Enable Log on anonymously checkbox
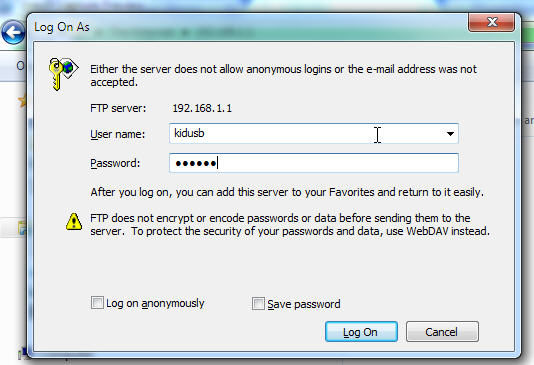534x365 pixels. (x=97, y=302)
